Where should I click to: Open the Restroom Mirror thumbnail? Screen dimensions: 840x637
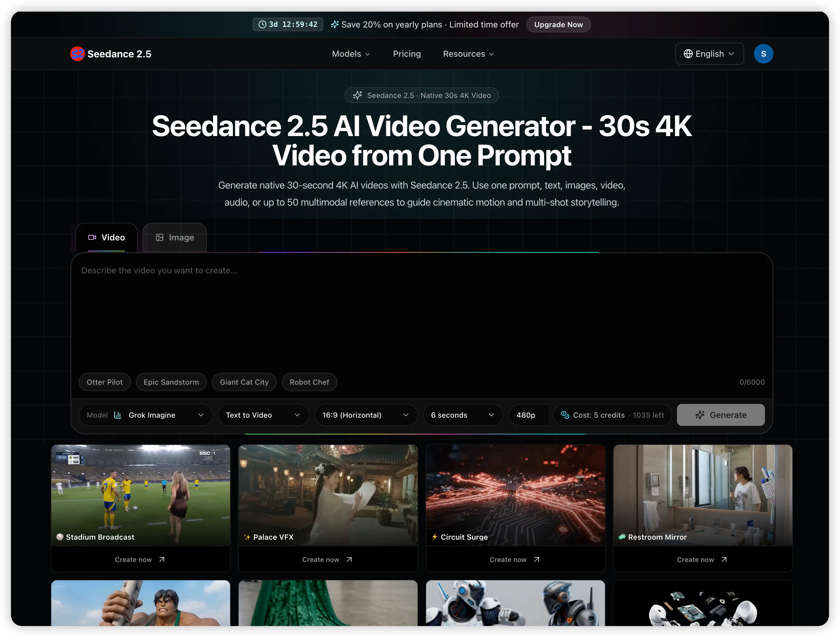click(x=703, y=495)
